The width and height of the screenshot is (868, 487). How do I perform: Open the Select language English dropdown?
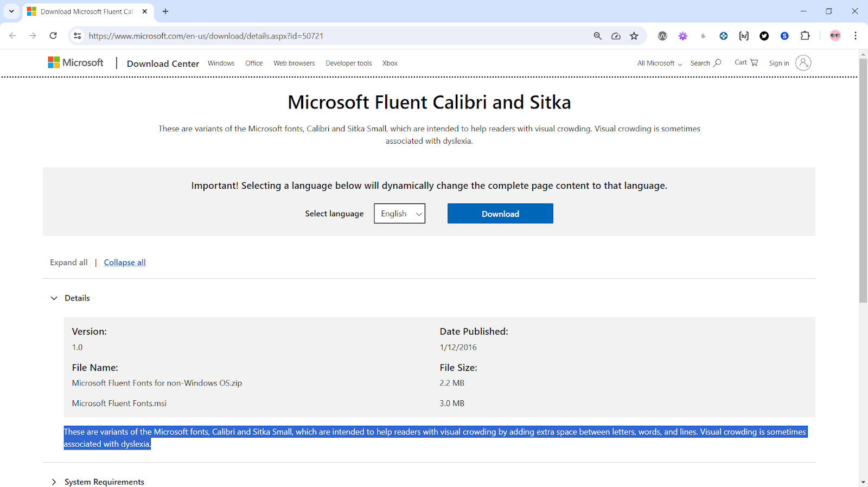coord(400,214)
